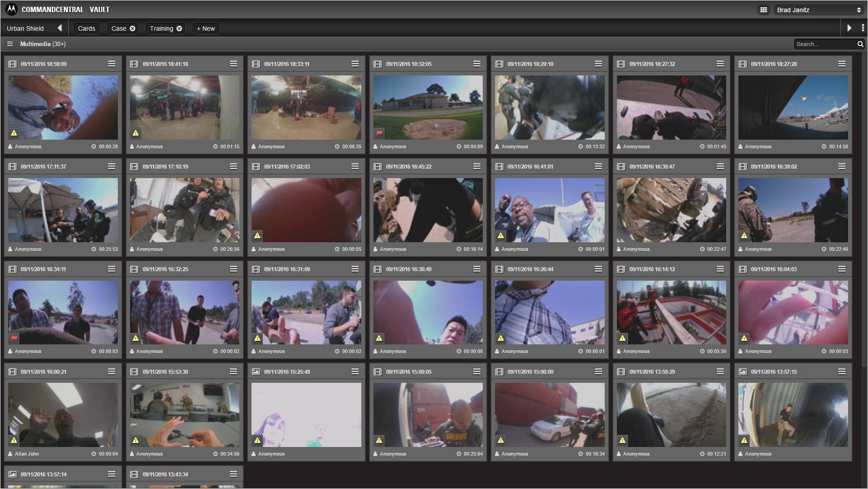Toggle the red flag marker on the 18:32:05 video
This screenshot has height=489, width=868.
point(379,133)
